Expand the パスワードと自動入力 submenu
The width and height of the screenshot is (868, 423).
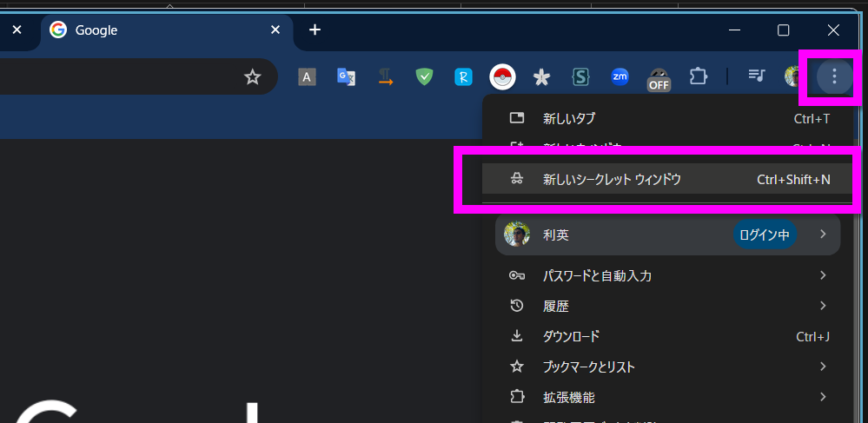tap(667, 276)
